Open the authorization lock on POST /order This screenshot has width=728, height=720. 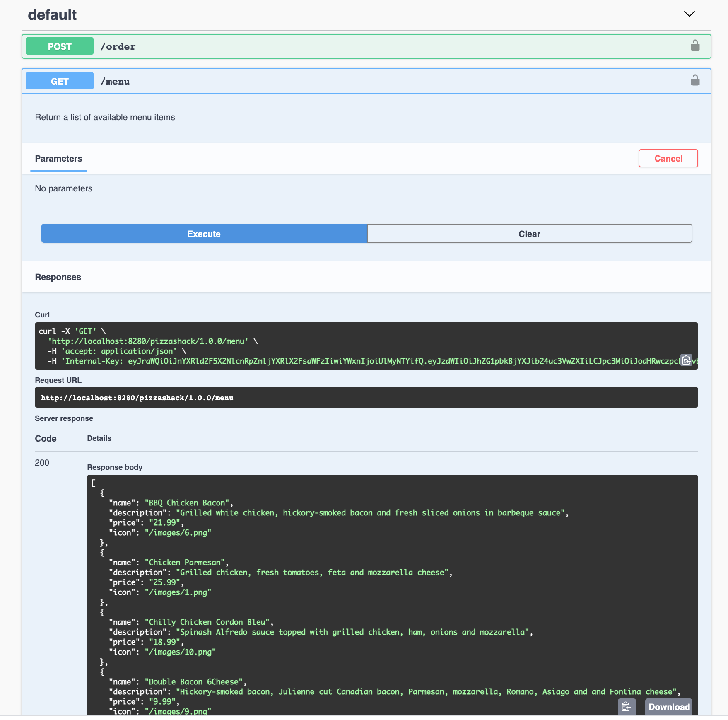coord(695,46)
